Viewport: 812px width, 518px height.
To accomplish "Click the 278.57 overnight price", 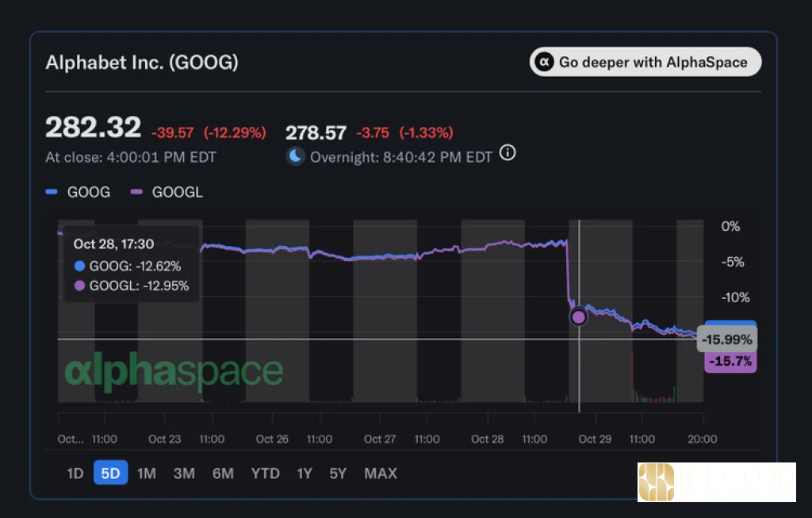I will 316,133.
